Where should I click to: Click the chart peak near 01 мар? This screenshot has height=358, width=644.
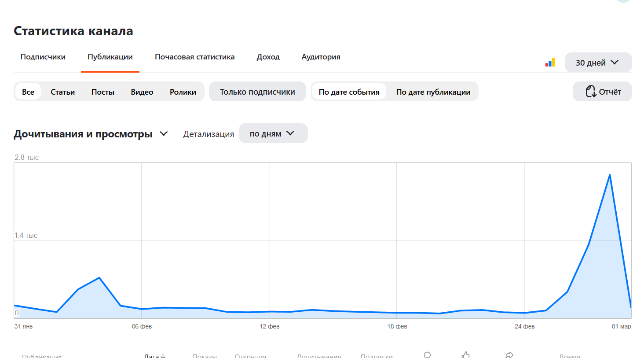pos(610,175)
